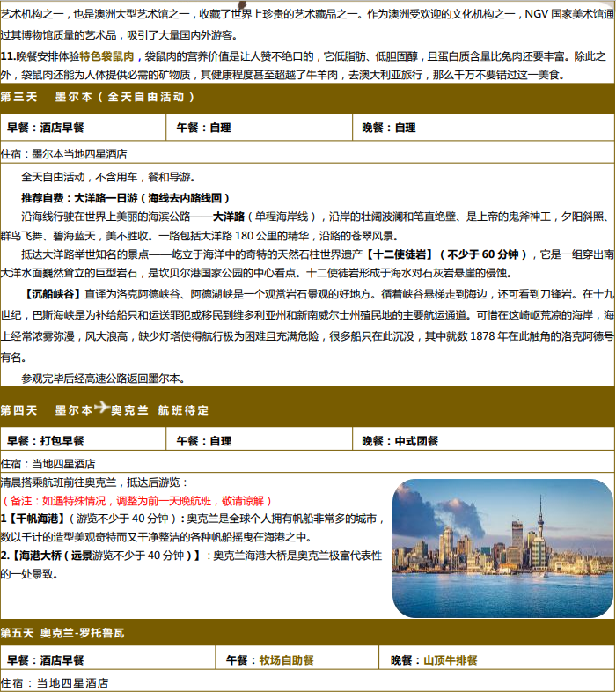616x692 pixels.
Task: Click the 推荐自费：大洋路一日游 heading
Action: 125,198
